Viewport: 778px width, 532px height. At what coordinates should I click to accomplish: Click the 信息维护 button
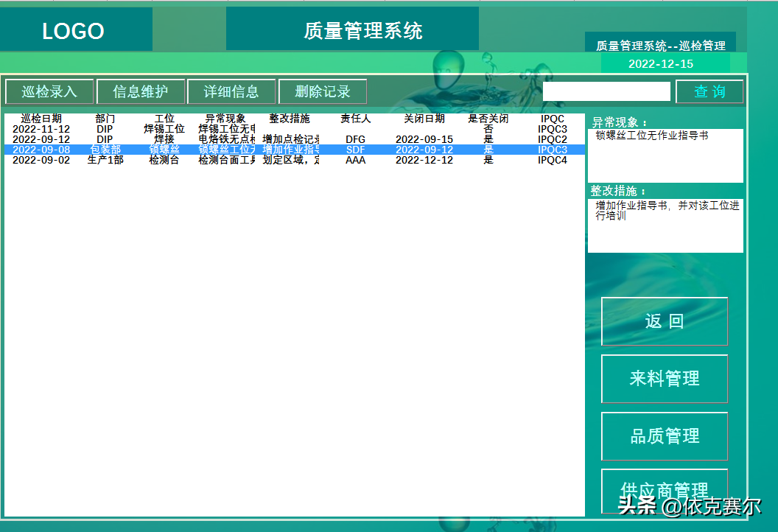pos(141,91)
